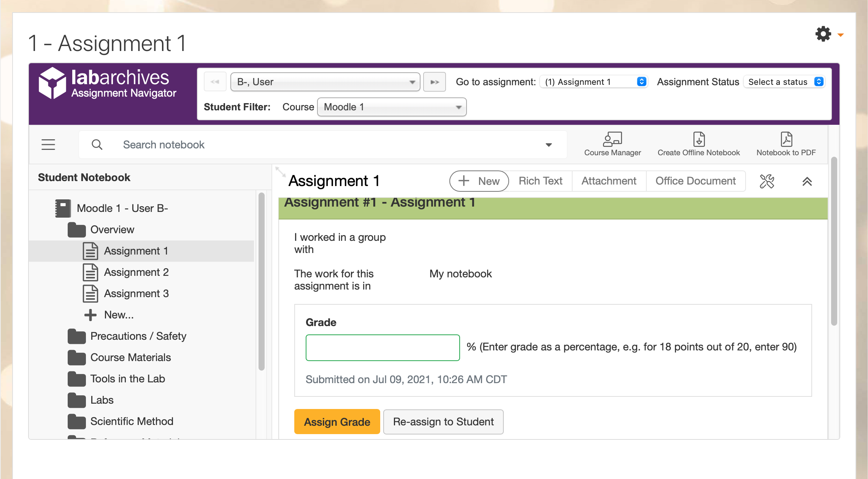This screenshot has height=479, width=868.
Task: Click the Labs folder icon
Action: click(x=77, y=400)
